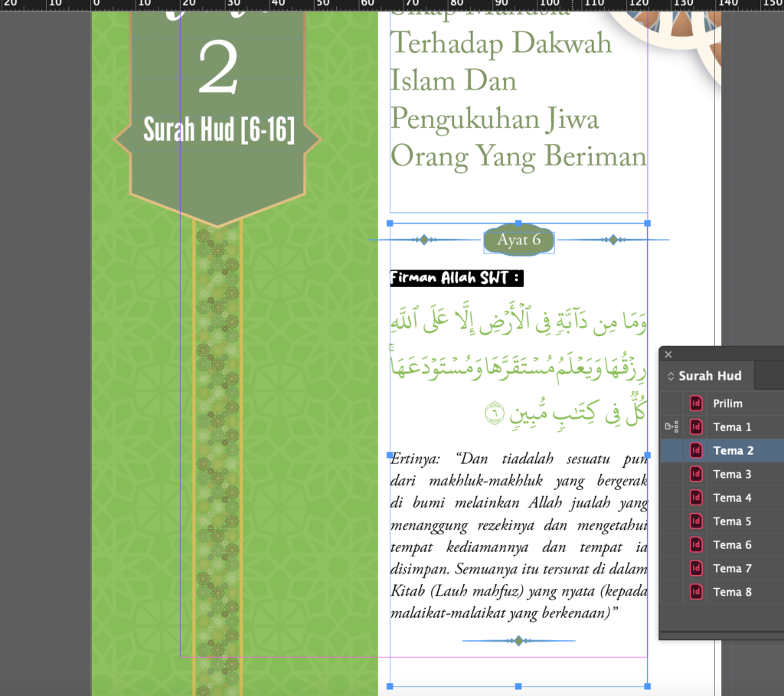Click the Ayat 6 oval badge
Viewport: 784px width, 696px height.
pos(518,240)
